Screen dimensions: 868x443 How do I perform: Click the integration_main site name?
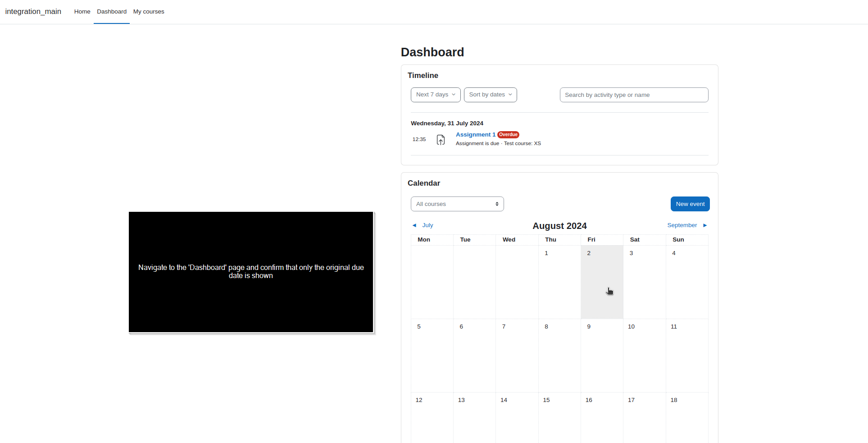click(x=33, y=12)
